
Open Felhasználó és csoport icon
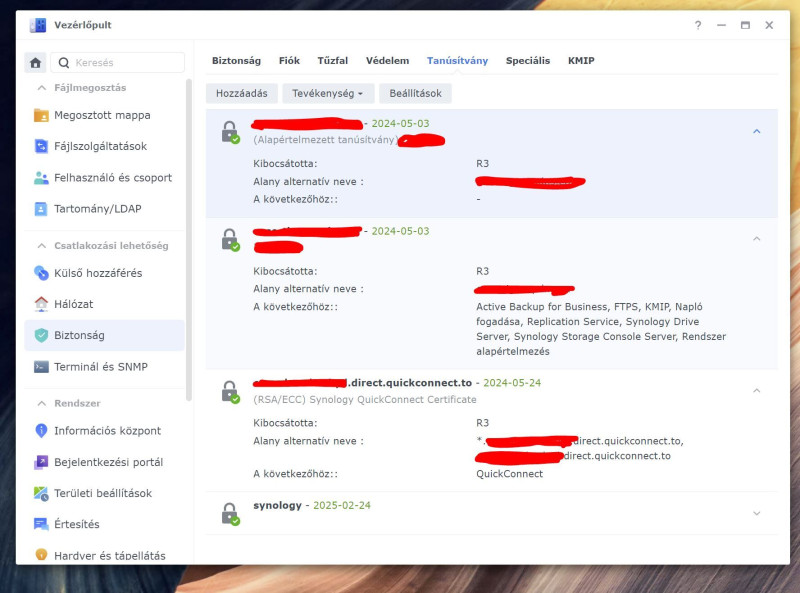[41, 178]
